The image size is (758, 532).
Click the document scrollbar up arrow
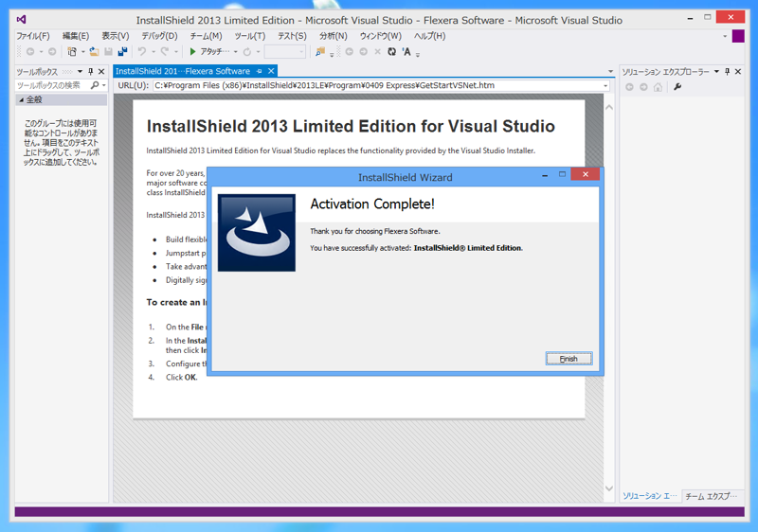click(609, 107)
